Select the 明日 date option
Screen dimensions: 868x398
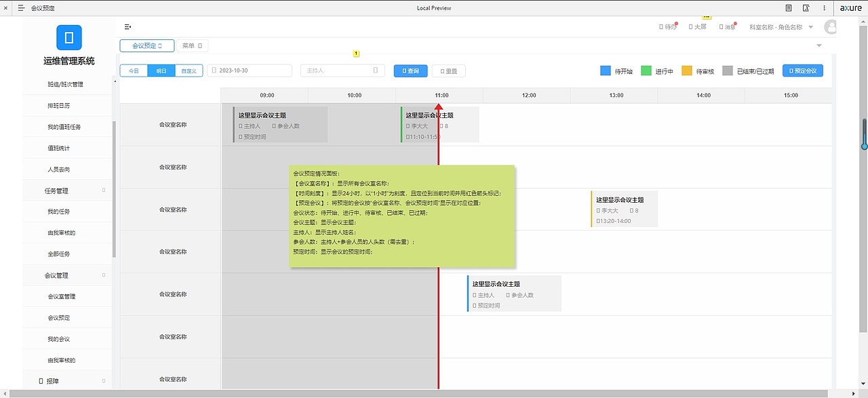161,71
